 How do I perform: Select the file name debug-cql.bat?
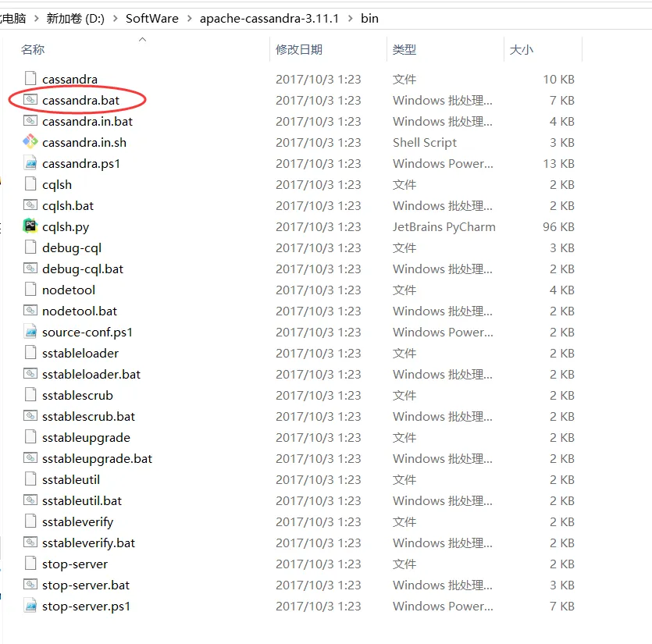pos(83,269)
